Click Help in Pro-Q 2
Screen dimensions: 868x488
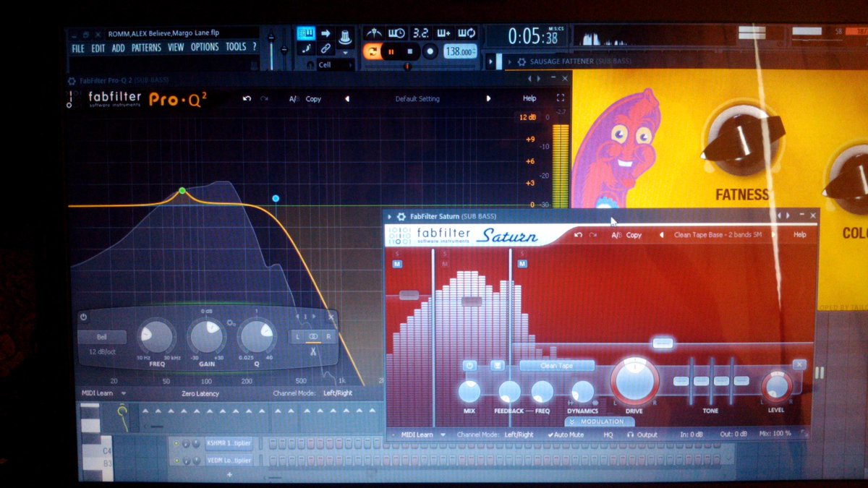coord(529,98)
